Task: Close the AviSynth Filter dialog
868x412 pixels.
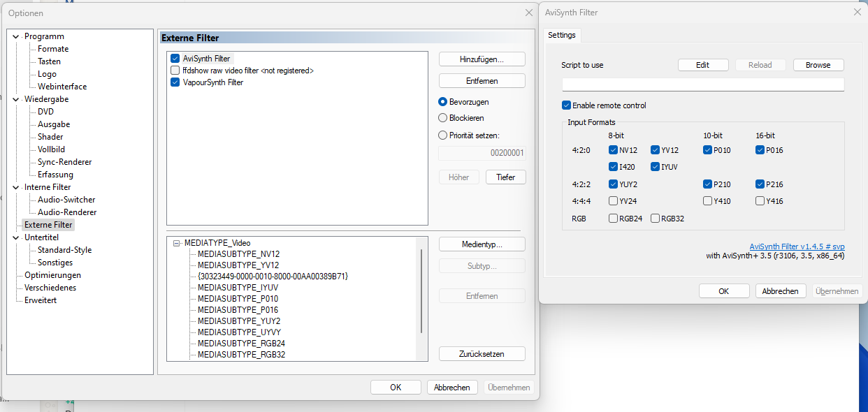Action: [x=857, y=13]
